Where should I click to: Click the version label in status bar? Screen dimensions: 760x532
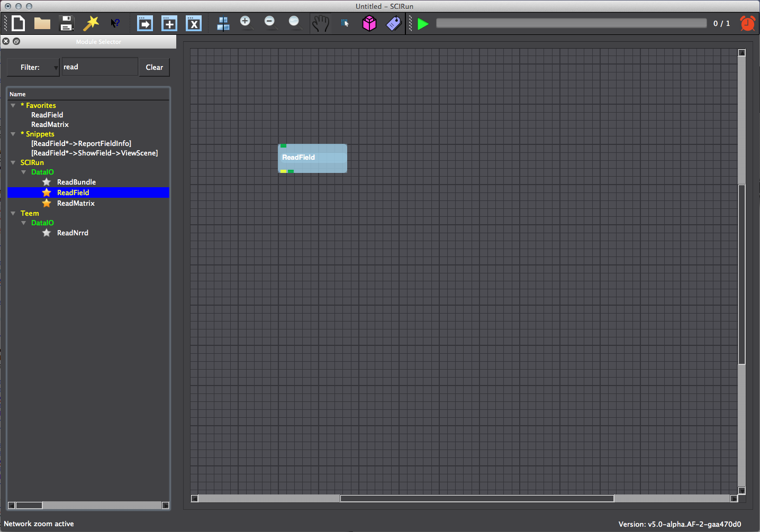680,524
